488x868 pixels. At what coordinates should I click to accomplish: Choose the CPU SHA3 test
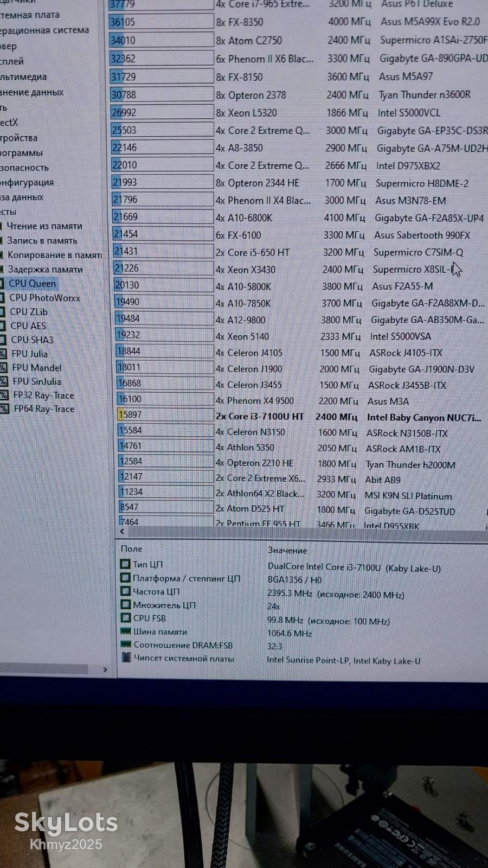click(x=32, y=340)
